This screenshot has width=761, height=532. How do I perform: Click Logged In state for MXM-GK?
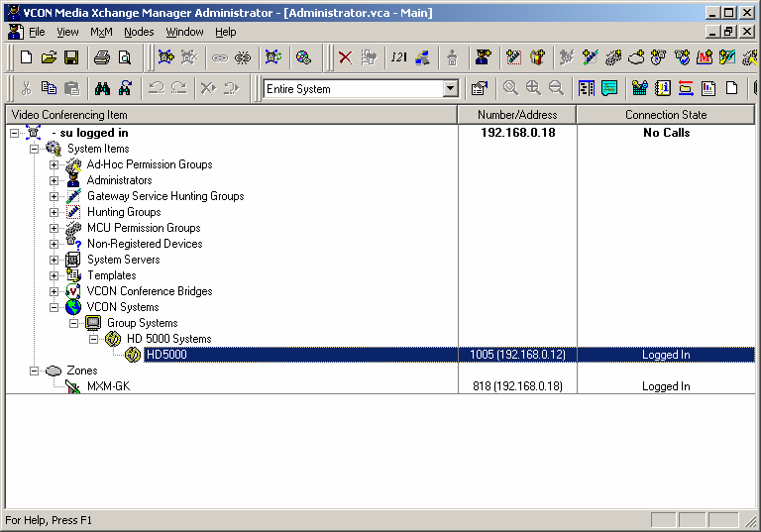[666, 386]
